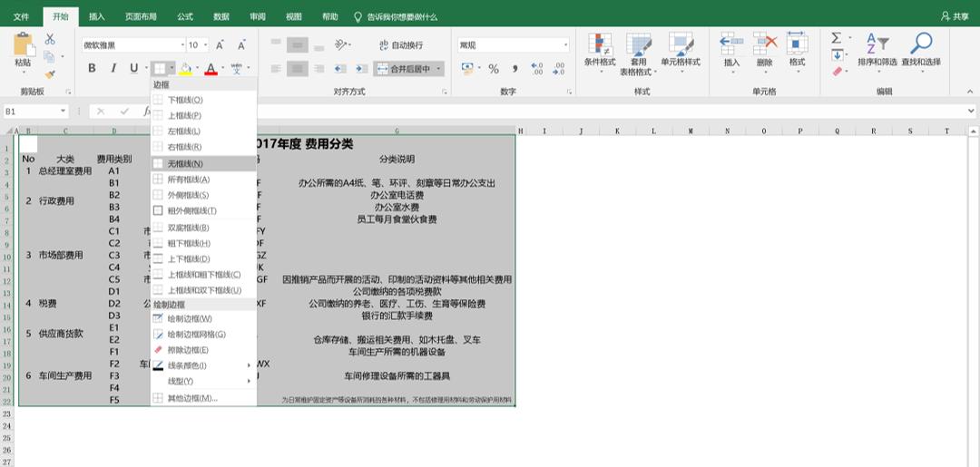The width and height of the screenshot is (980, 467).
Task: Open Line Color (线条颜色) submenu
Action: [x=204, y=365]
